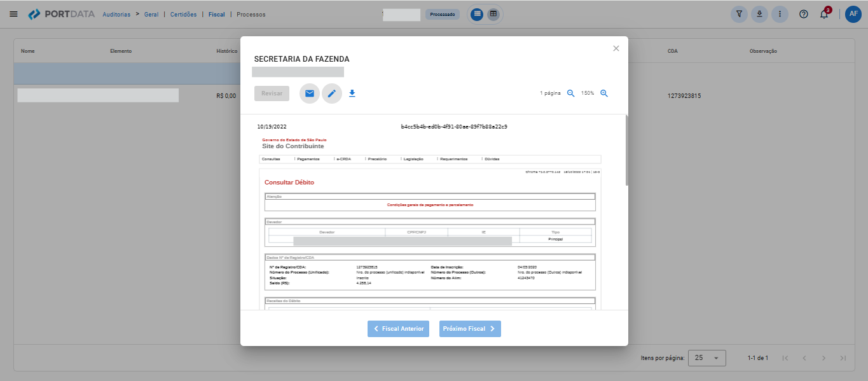Select the Fiscal breadcrumb tab
This screenshot has height=381, width=868.
(217, 14)
